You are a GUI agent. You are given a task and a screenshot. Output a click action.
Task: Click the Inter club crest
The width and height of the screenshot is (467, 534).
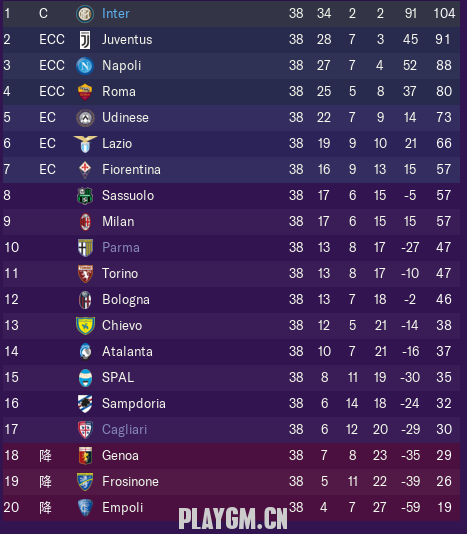pyautogui.click(x=85, y=14)
